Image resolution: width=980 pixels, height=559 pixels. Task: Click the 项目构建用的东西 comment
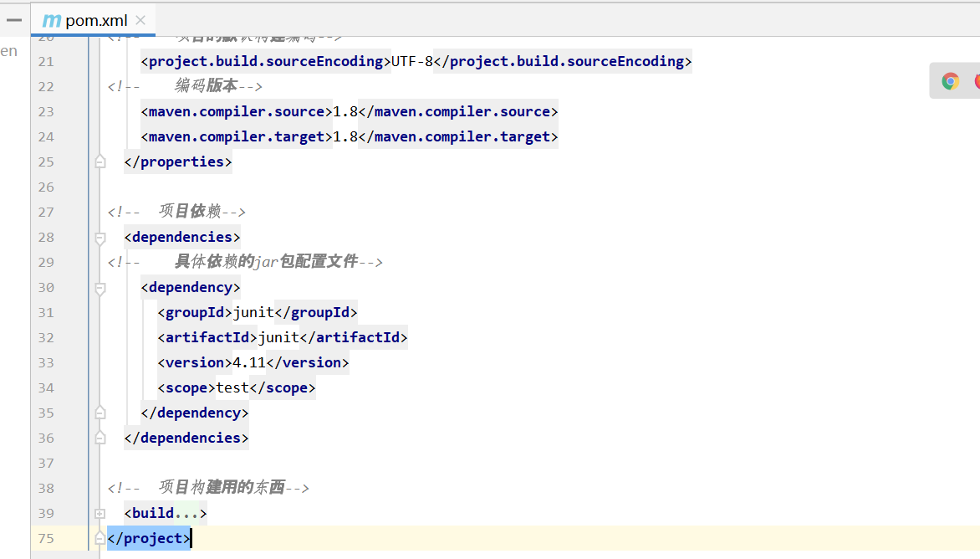tap(208, 487)
